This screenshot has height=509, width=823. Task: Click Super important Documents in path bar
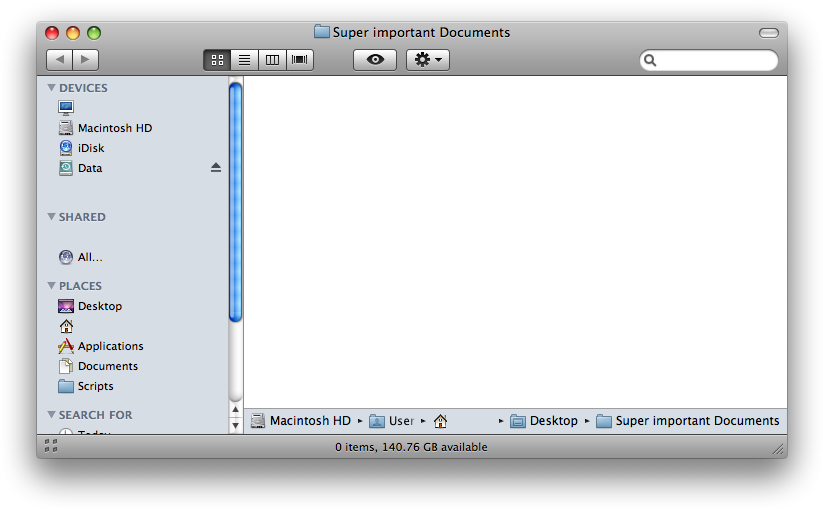688,421
